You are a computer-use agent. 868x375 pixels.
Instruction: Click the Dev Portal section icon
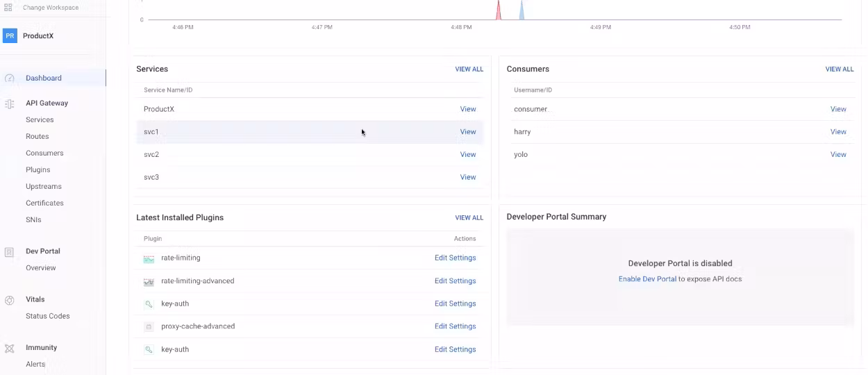[x=10, y=252]
